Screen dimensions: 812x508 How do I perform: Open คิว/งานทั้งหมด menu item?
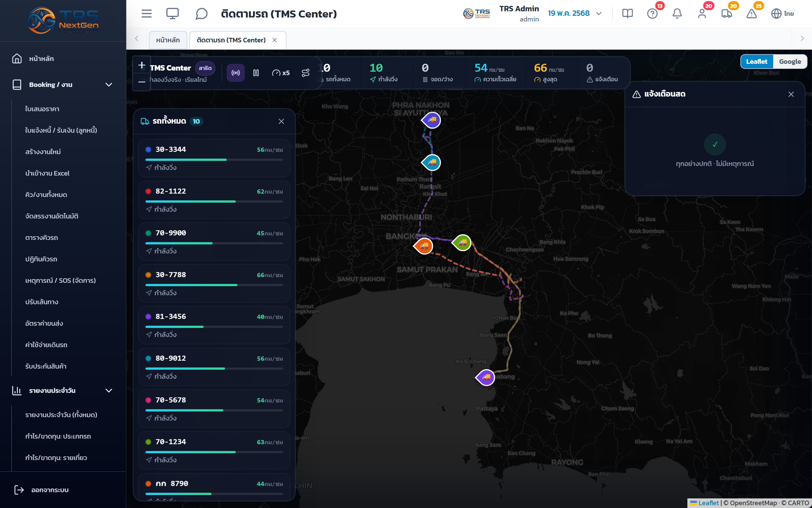coord(46,194)
